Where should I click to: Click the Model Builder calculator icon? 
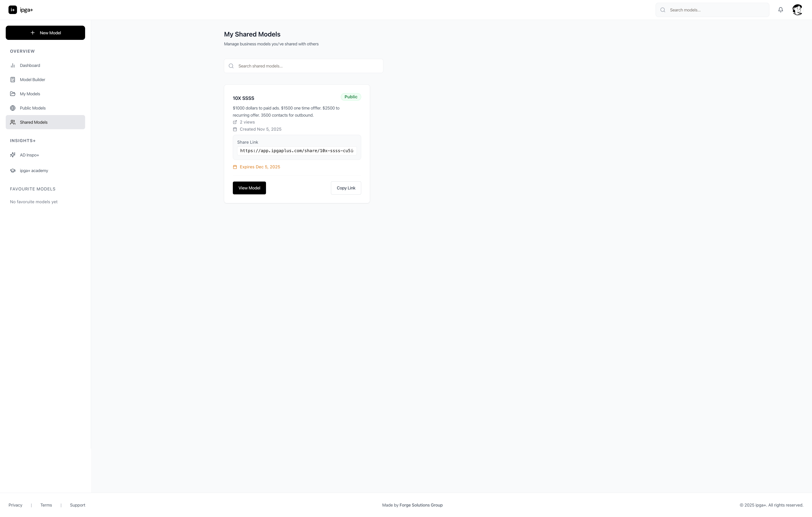(13, 80)
